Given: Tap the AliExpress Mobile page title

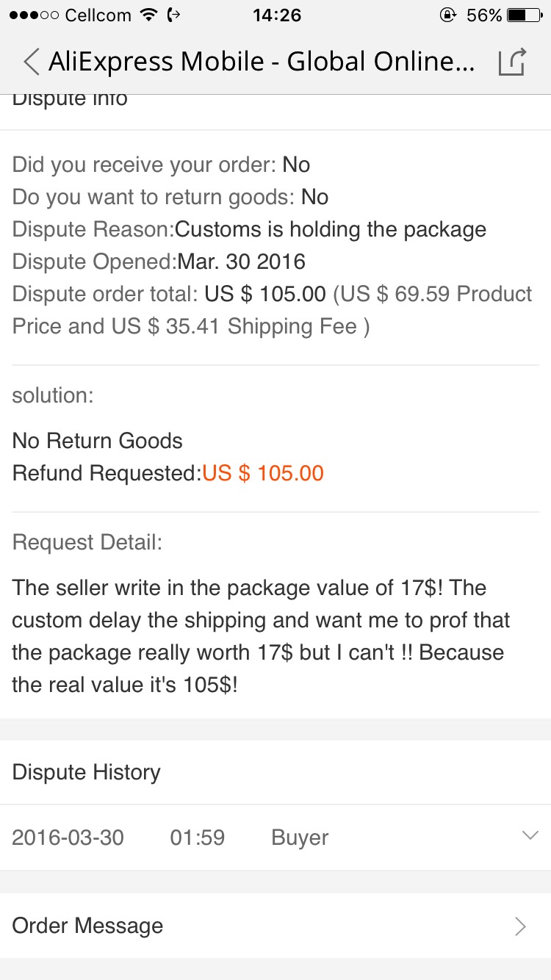Looking at the screenshot, I should [x=262, y=62].
